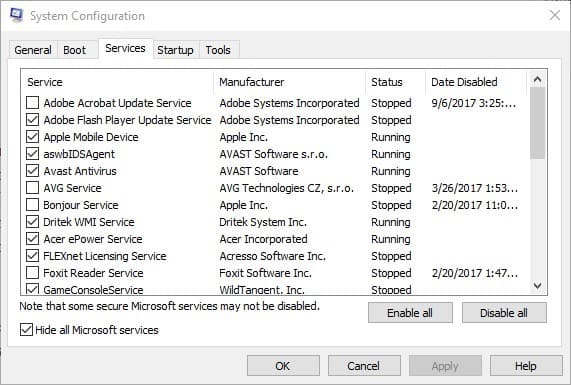Toggle Acer ePower Service checkbox
The width and height of the screenshot is (571, 385).
[x=32, y=239]
